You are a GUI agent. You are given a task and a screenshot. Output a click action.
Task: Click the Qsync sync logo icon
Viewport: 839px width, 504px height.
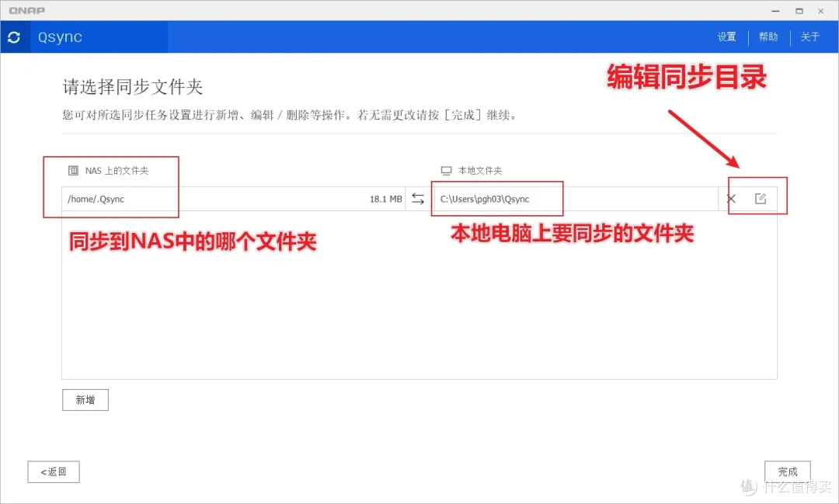point(15,37)
